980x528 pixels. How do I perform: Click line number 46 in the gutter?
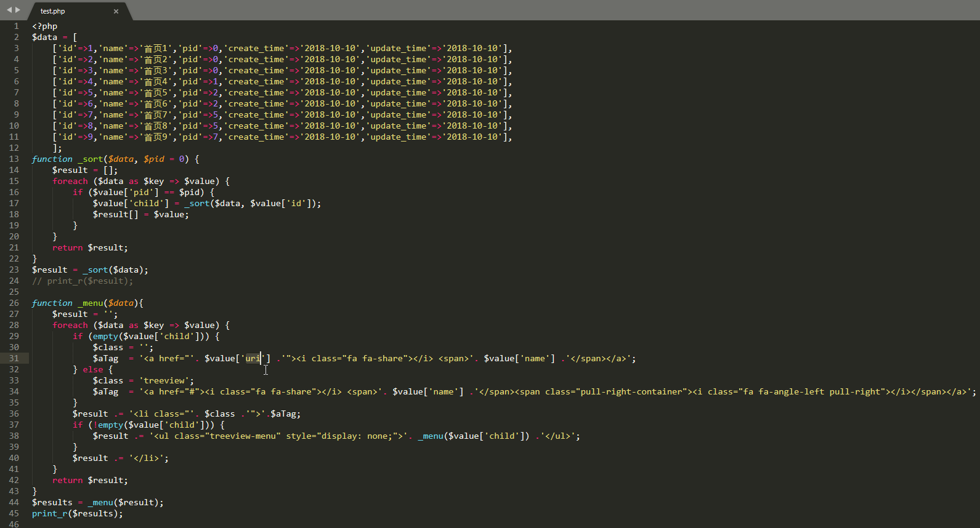coord(14,524)
